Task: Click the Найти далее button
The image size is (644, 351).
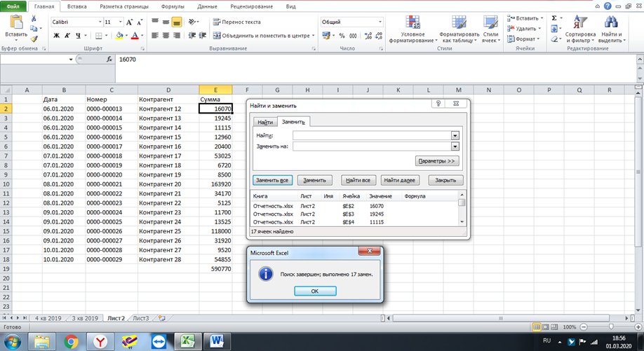Action: click(x=400, y=180)
